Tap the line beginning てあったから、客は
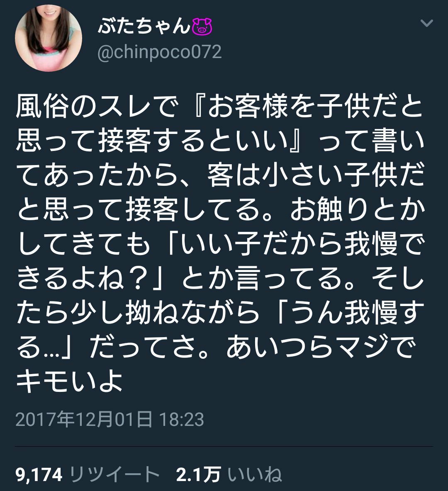 (219, 175)
